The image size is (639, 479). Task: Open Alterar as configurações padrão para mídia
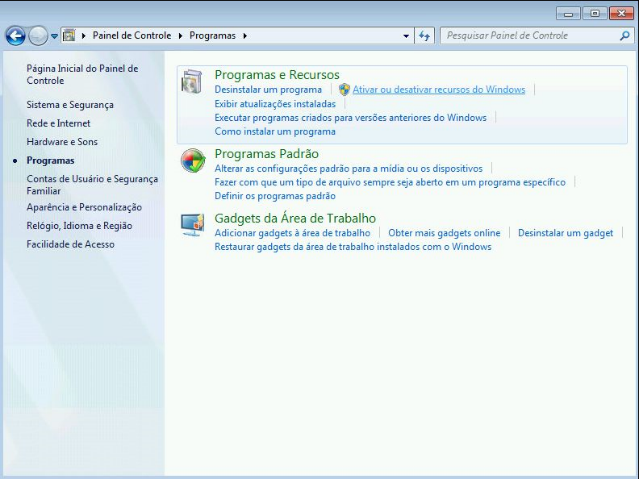(x=348, y=168)
